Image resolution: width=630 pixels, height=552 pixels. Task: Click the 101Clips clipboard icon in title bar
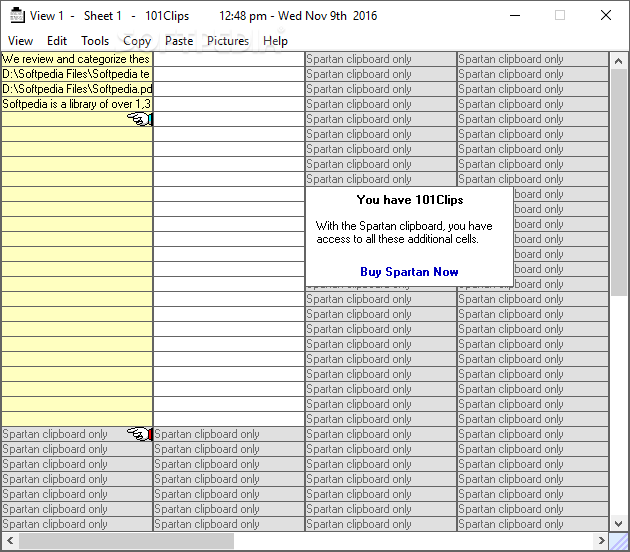17,15
